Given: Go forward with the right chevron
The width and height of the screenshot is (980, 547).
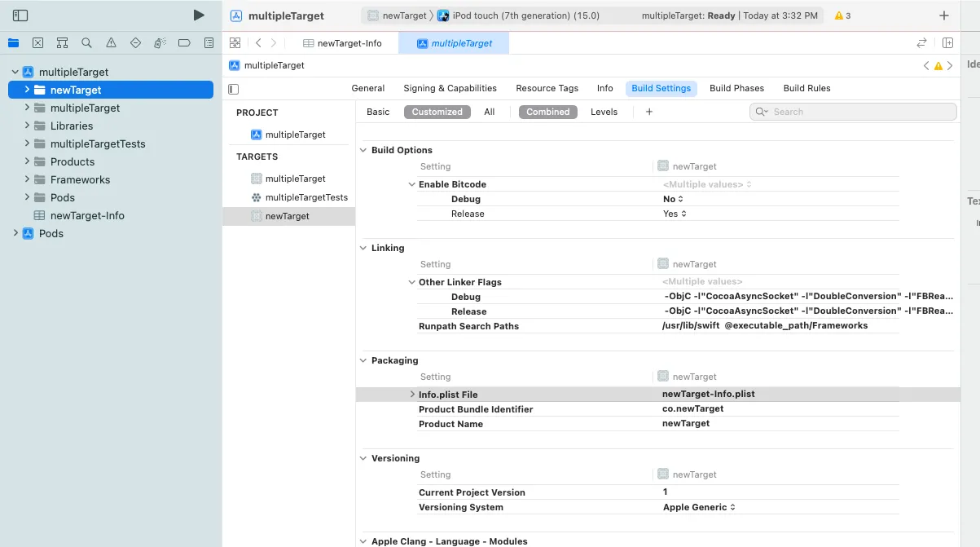Looking at the screenshot, I should click(x=273, y=43).
